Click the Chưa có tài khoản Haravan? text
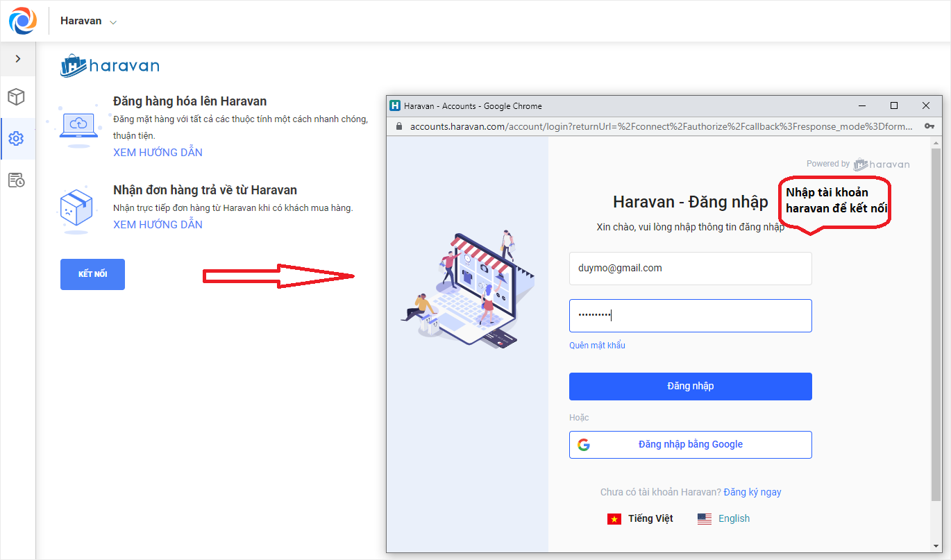Screen dimensions: 951x560 coord(661,492)
